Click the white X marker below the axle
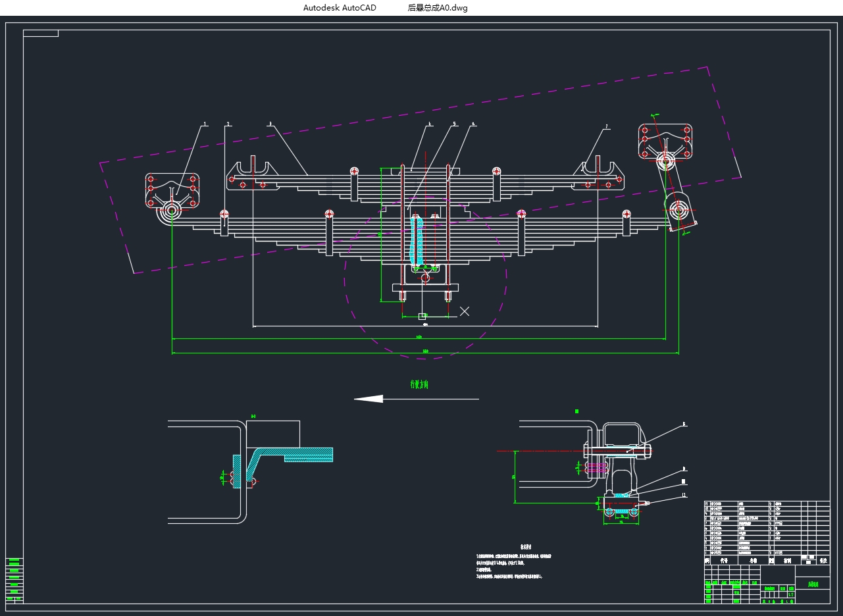Image resolution: width=843 pixels, height=616 pixels. pos(465,311)
